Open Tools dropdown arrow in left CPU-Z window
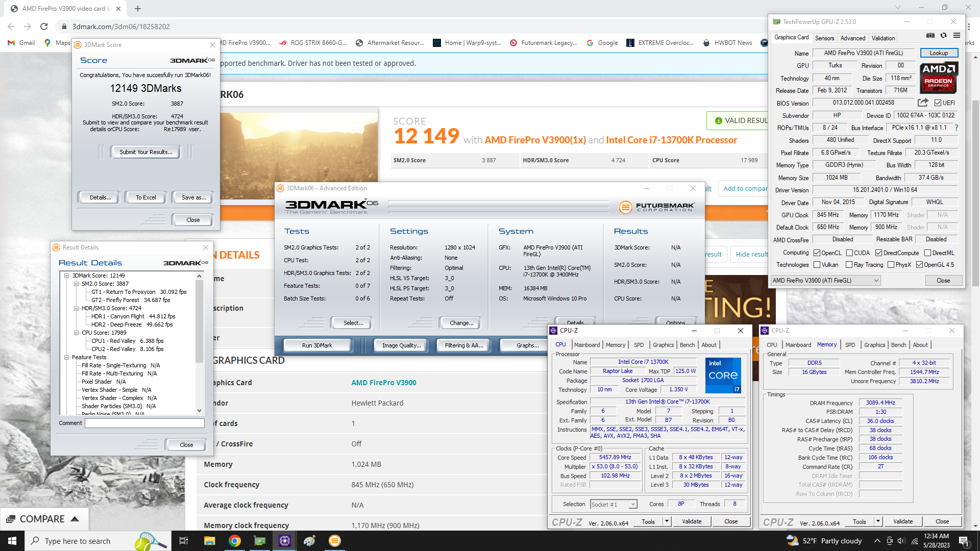 pyautogui.click(x=666, y=521)
